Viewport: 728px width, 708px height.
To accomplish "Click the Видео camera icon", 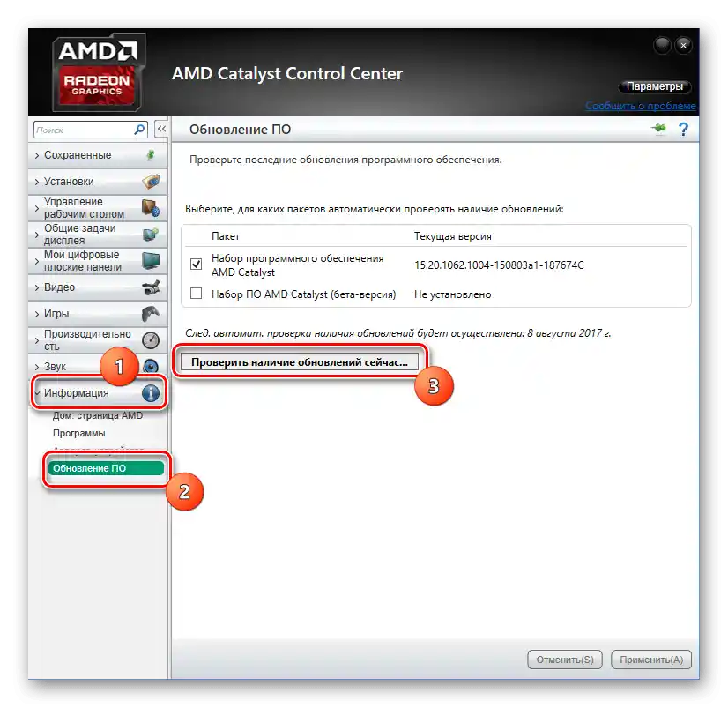I will (151, 287).
